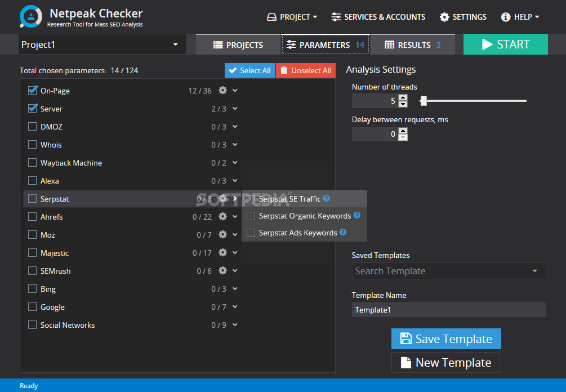Click the New Template button
Viewport: 566px width, 392px height.
point(446,362)
